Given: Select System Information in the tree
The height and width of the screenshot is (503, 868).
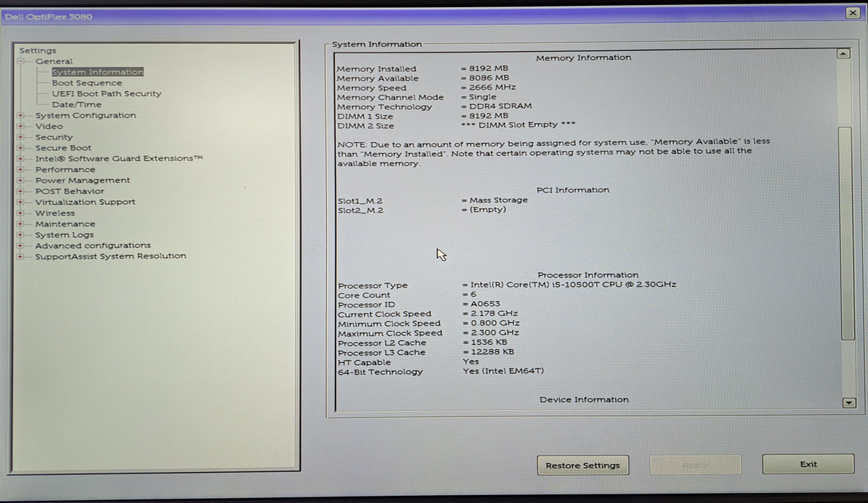Looking at the screenshot, I should click(98, 72).
